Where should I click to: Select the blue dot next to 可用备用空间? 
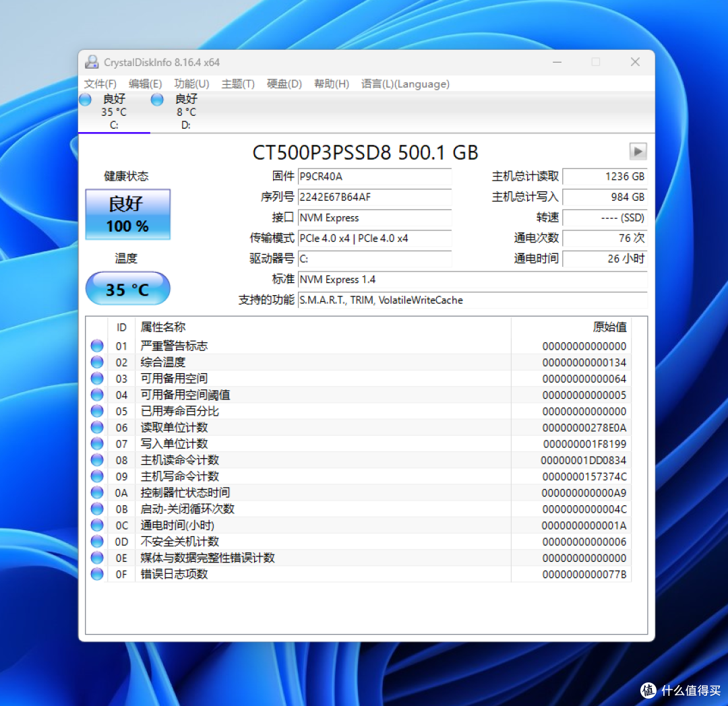tap(96, 379)
